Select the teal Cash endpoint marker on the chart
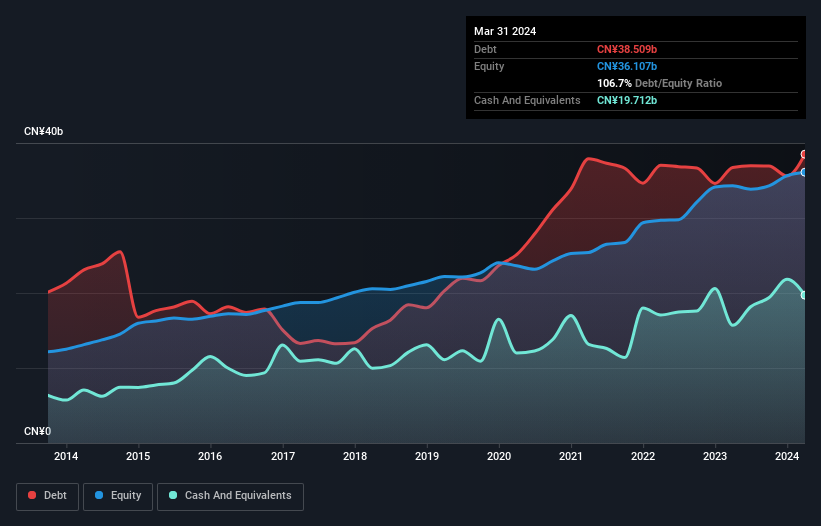 click(x=804, y=295)
